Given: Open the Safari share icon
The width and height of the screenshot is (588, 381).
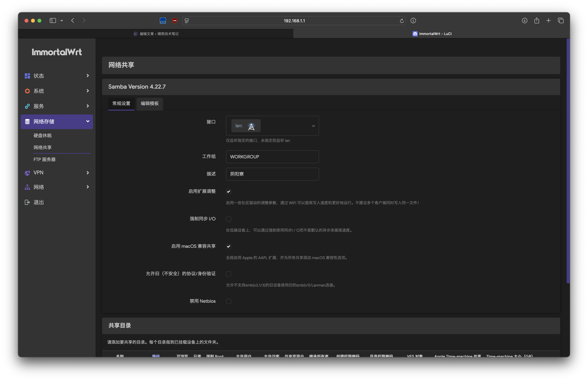Looking at the screenshot, I should click(x=537, y=21).
